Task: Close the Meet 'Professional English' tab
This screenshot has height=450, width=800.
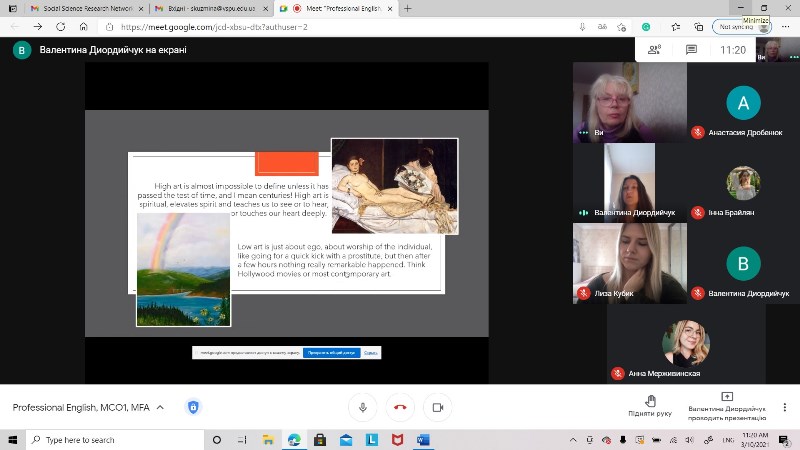Action: coord(390,9)
